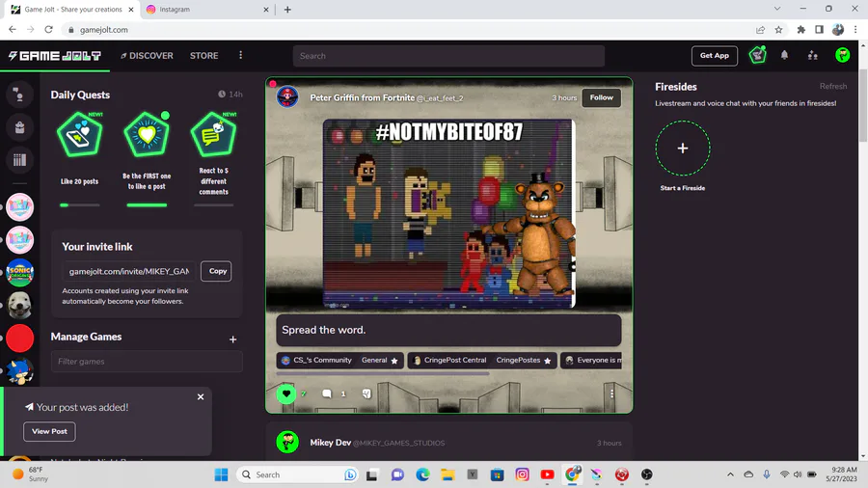The height and width of the screenshot is (488, 868).
Task: Open Peter Griffin from Fortnite profile name
Action: (362, 98)
